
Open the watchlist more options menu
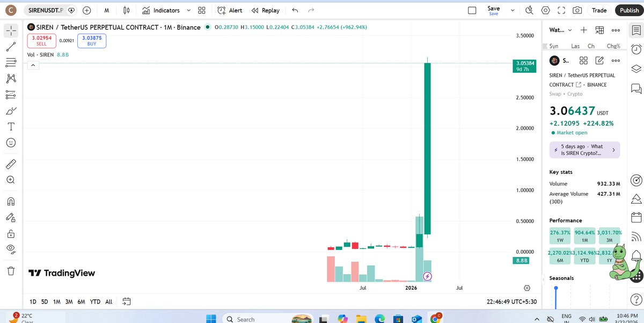pos(616,30)
